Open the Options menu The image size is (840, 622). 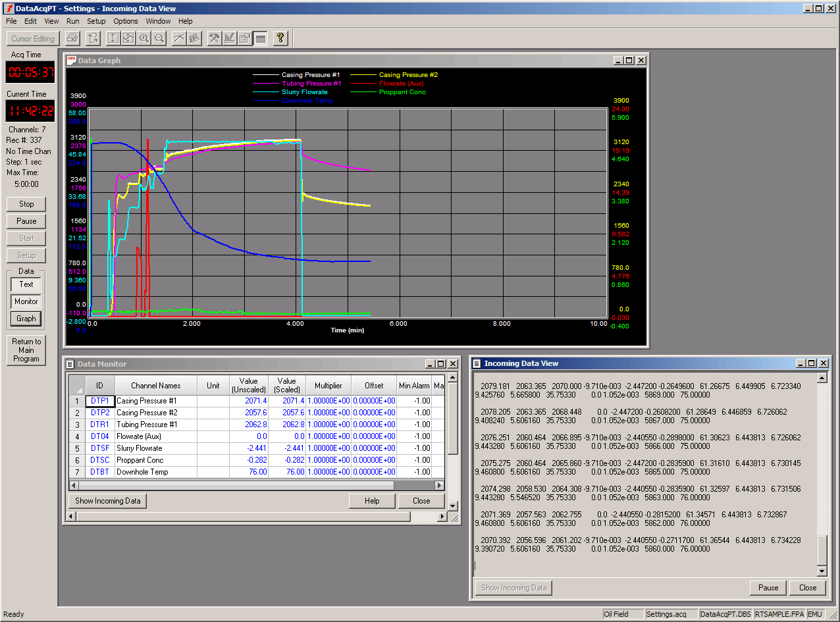126,21
